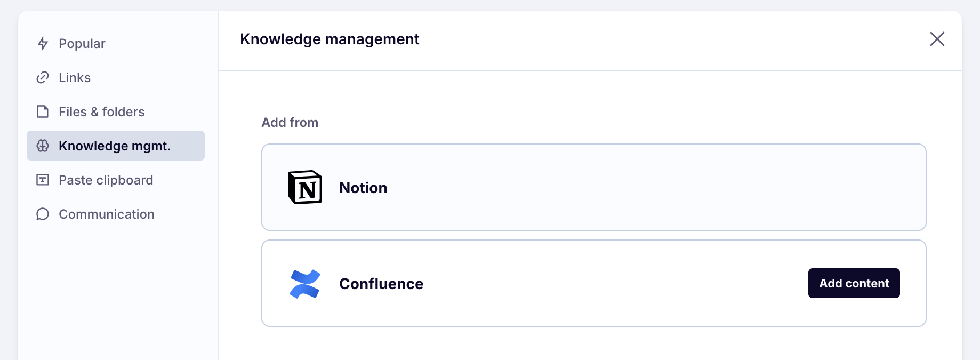980x360 pixels.
Task: Click the Knowledge mgmt. brain icon
Action: [x=43, y=146]
